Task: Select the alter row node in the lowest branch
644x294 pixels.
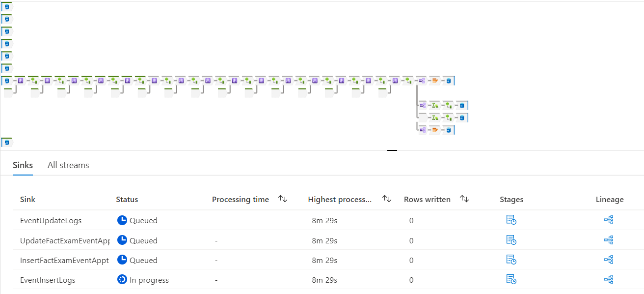Action: coord(435,130)
